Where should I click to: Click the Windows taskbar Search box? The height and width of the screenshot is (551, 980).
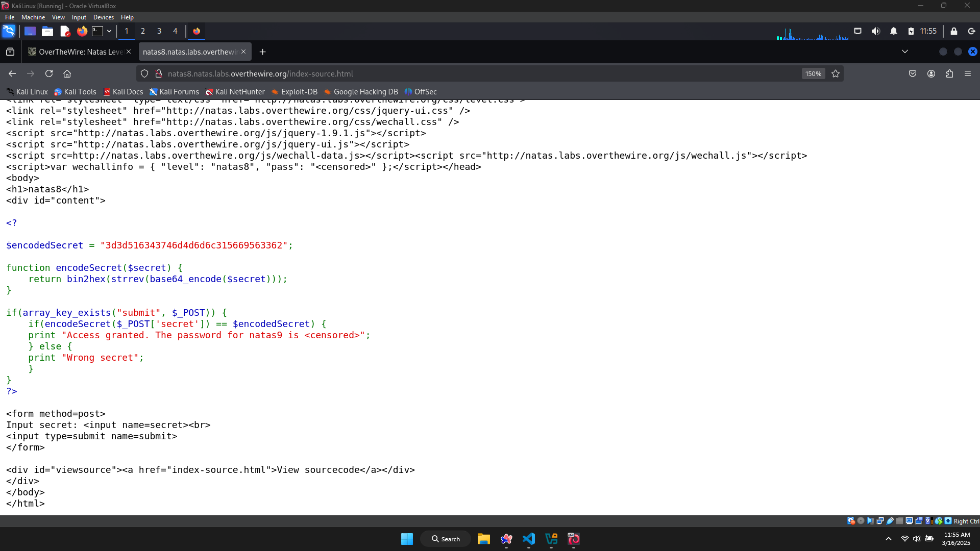[446, 539]
